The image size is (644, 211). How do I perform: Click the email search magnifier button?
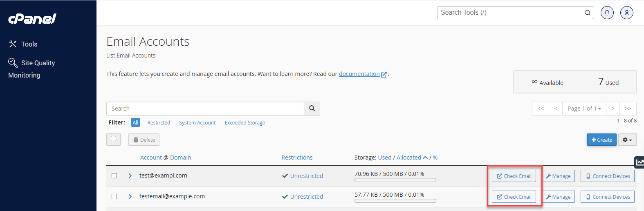tap(312, 109)
